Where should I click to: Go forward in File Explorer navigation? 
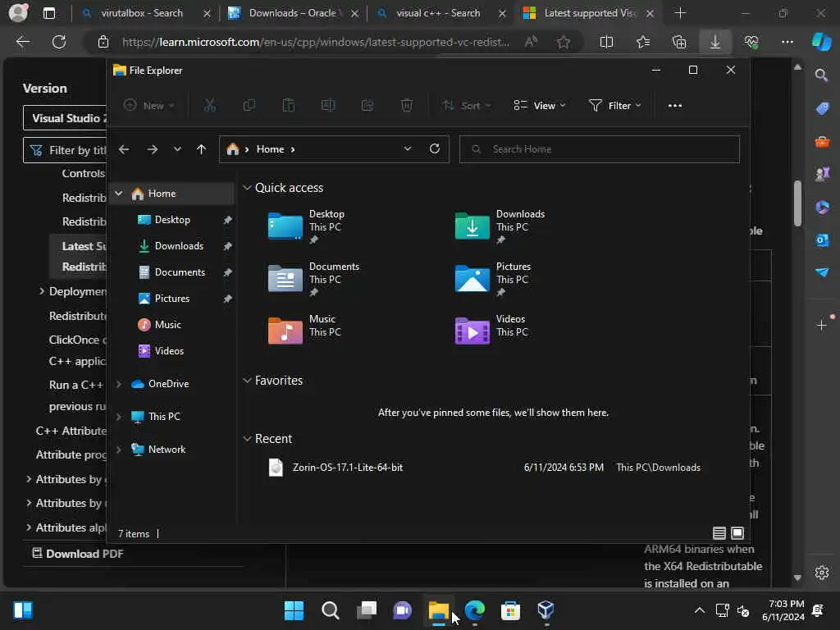tap(152, 149)
